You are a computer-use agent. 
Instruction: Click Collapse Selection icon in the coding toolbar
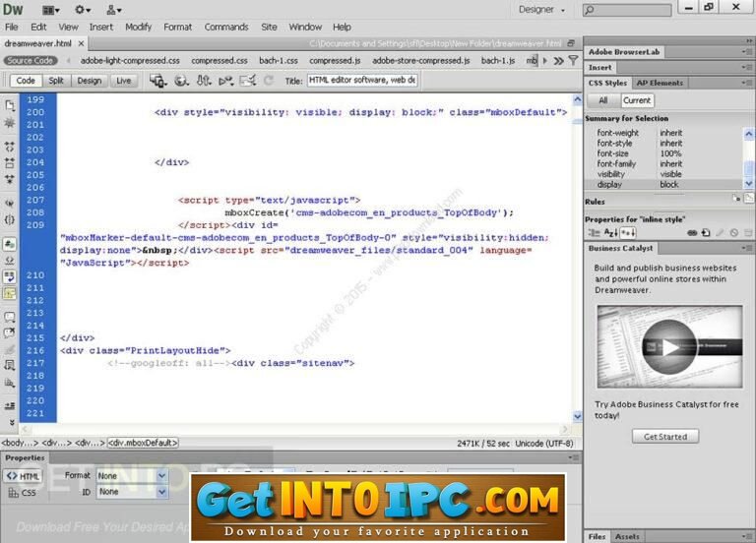(9, 162)
